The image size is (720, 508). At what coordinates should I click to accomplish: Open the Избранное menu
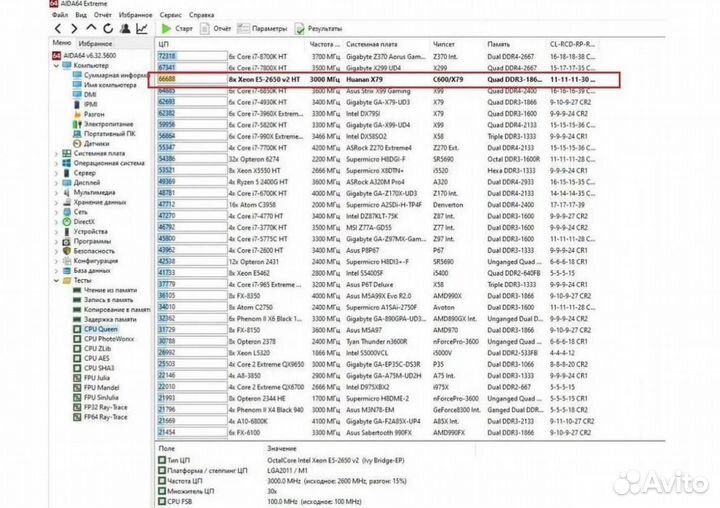(135, 15)
